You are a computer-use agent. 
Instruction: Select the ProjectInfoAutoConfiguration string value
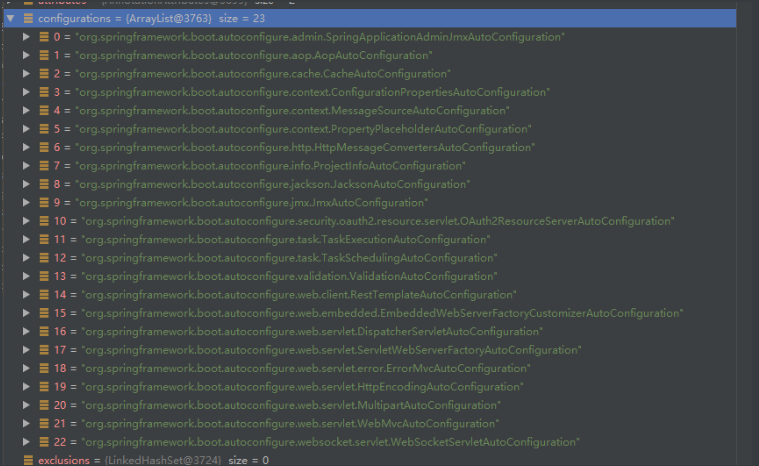point(271,165)
